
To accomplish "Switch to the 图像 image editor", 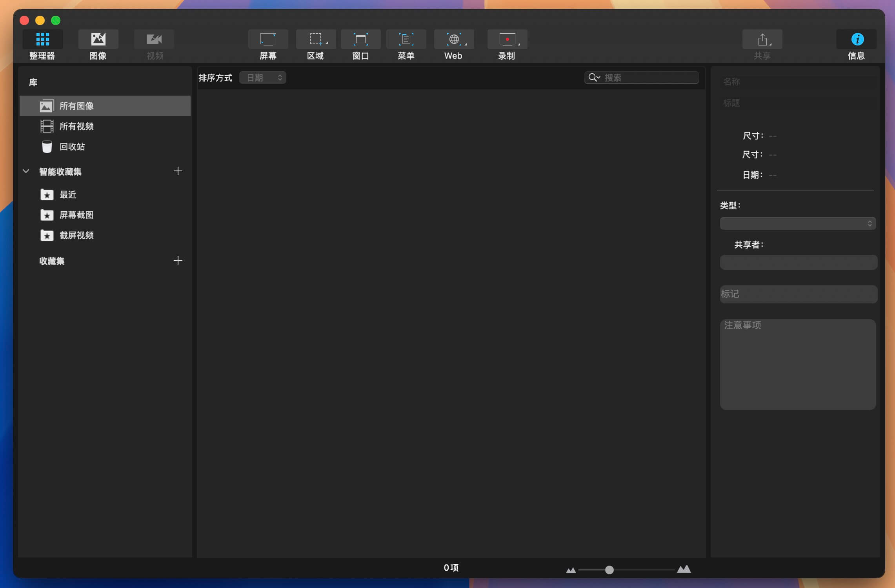I will click(98, 40).
